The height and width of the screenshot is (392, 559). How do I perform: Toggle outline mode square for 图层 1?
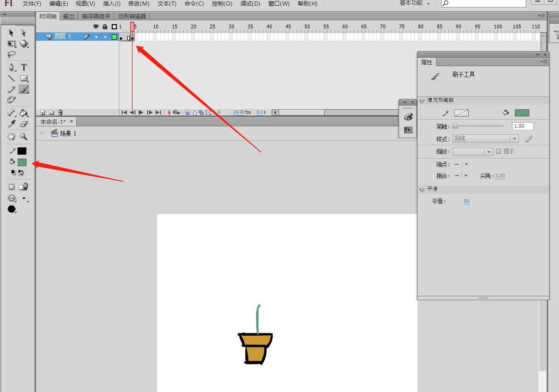tap(114, 36)
